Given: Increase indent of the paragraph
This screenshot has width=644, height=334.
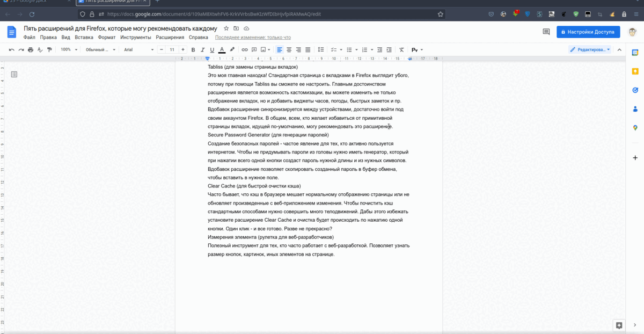Looking at the screenshot, I should tap(389, 49).
